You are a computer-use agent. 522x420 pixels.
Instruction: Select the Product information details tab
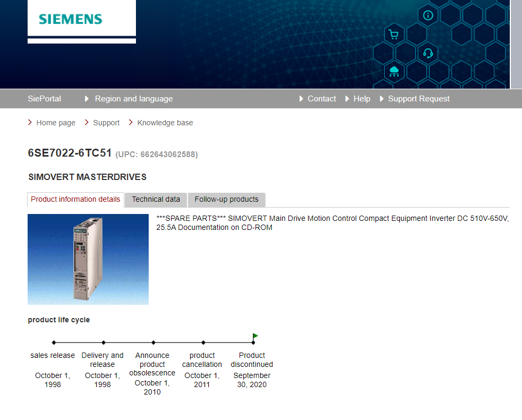tap(75, 200)
